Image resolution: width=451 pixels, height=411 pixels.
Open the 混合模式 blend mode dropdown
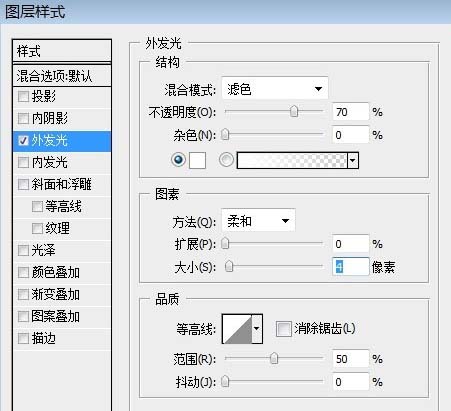click(275, 89)
